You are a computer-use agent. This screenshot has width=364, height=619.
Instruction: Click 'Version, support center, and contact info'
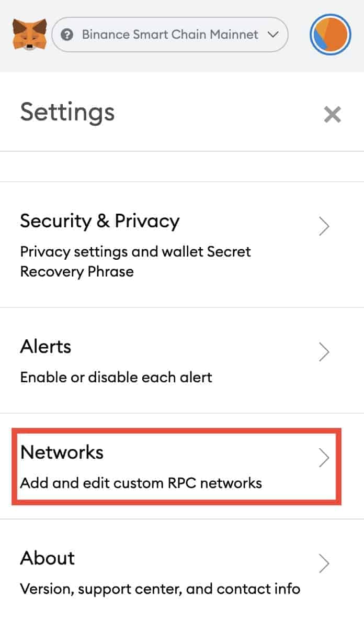click(x=160, y=589)
